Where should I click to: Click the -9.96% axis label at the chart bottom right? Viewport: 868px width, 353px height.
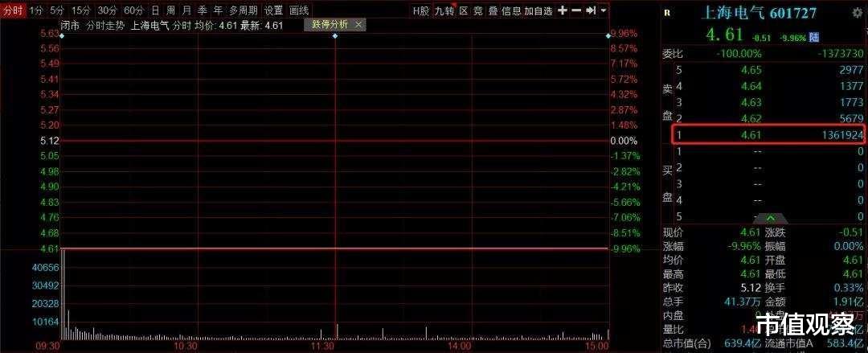(x=624, y=248)
